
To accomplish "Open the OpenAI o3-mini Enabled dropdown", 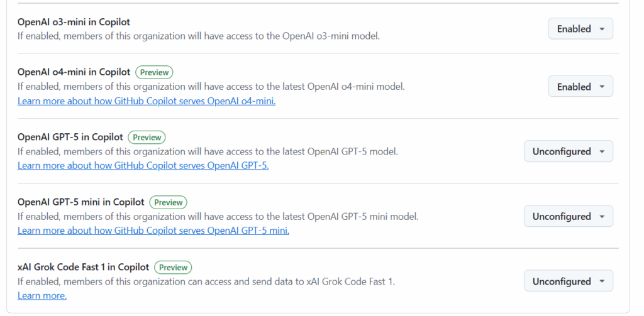I will [580, 29].
